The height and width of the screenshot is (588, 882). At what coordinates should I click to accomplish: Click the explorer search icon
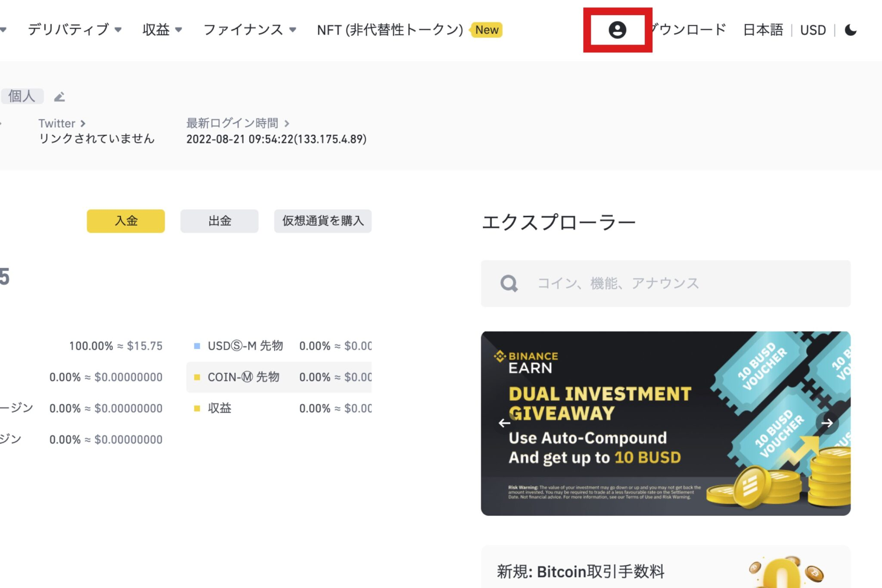coord(509,283)
